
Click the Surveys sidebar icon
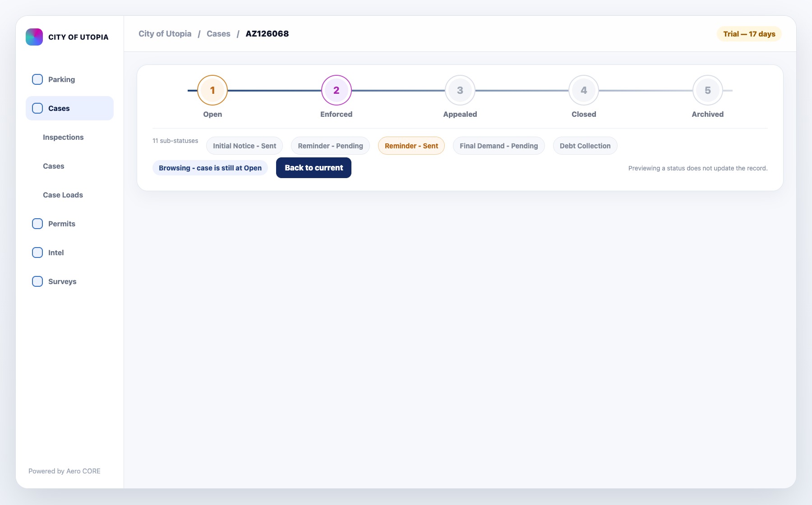click(x=37, y=281)
